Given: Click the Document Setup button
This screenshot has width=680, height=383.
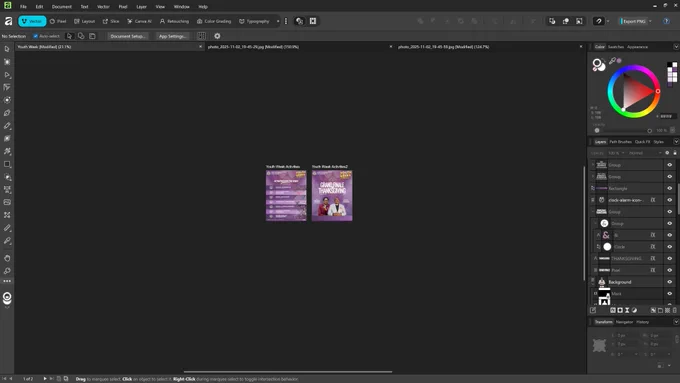Looking at the screenshot, I should tap(128, 36).
